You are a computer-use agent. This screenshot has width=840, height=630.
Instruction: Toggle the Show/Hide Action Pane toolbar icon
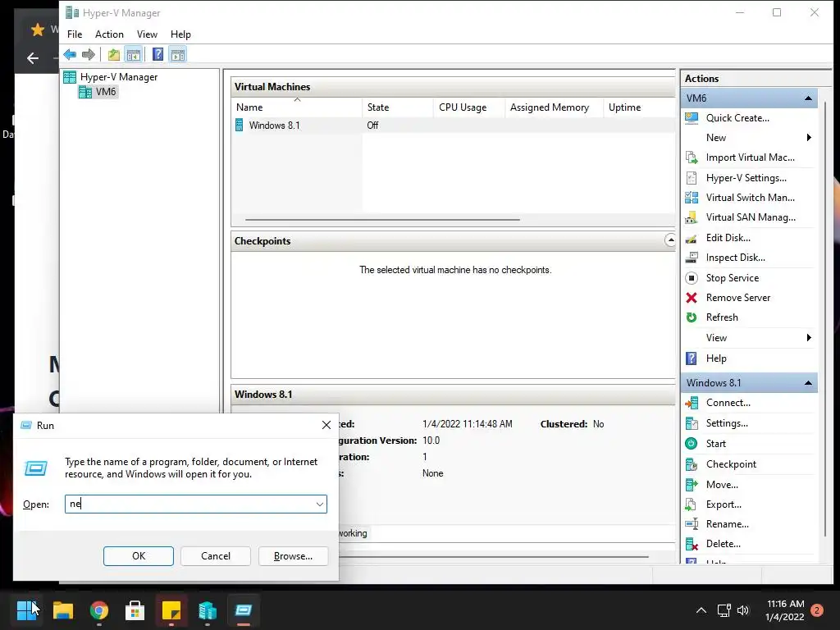click(x=178, y=54)
